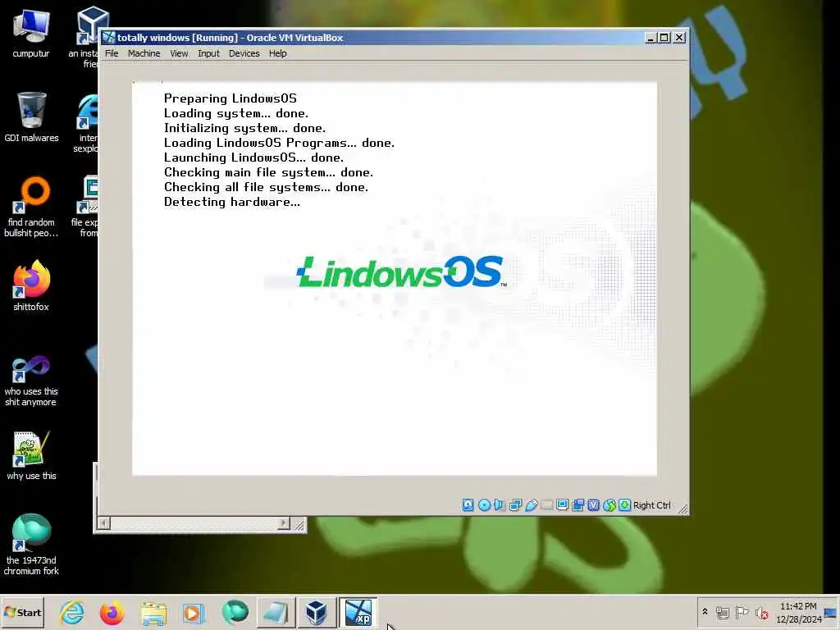This screenshot has width=840, height=630.
Task: Click the VirtualBox title bar system icon
Action: (x=109, y=38)
